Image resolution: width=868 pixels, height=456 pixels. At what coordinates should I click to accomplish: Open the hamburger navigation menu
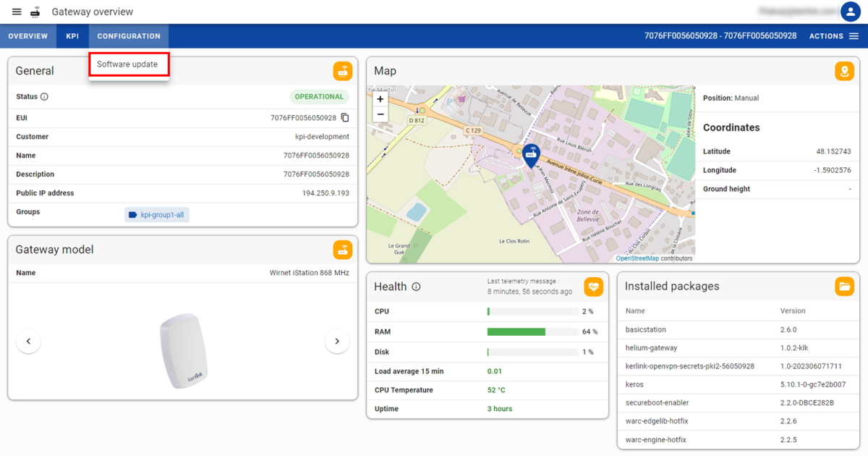click(17, 12)
